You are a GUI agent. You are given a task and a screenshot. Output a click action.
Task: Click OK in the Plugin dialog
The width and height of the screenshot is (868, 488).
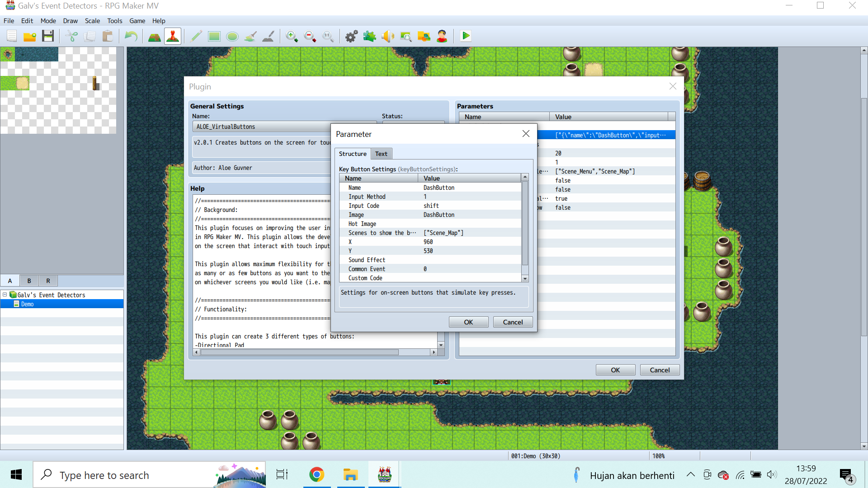(615, 370)
